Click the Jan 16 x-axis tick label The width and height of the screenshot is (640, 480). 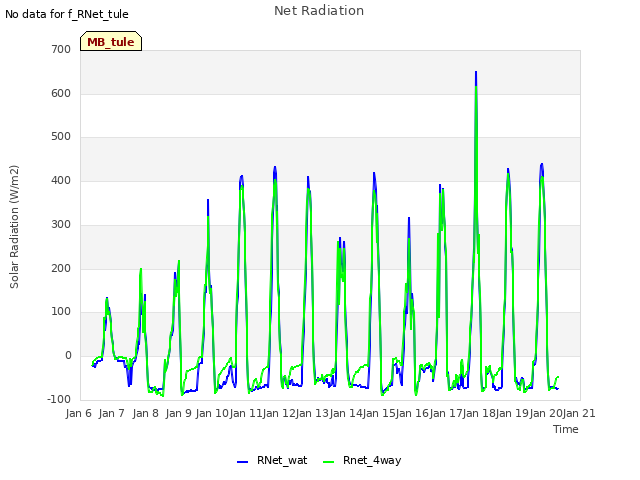[412, 413]
